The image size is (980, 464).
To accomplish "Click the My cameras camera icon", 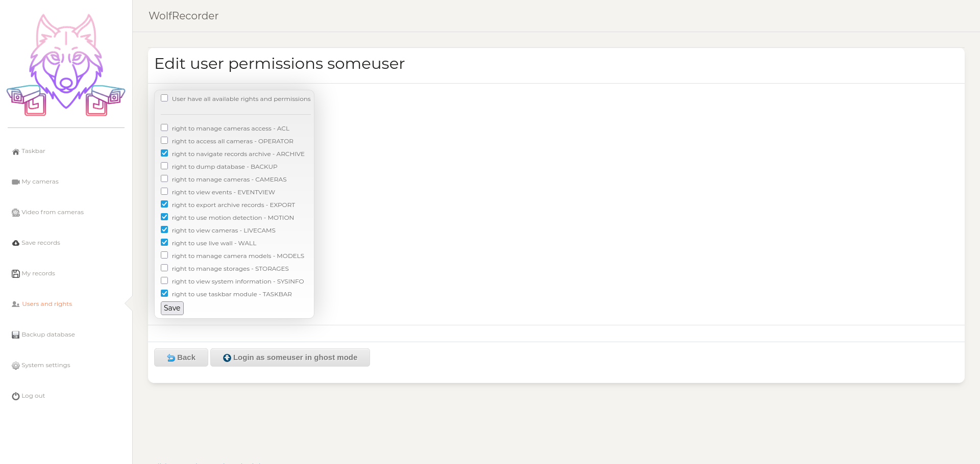I will 16,182.
